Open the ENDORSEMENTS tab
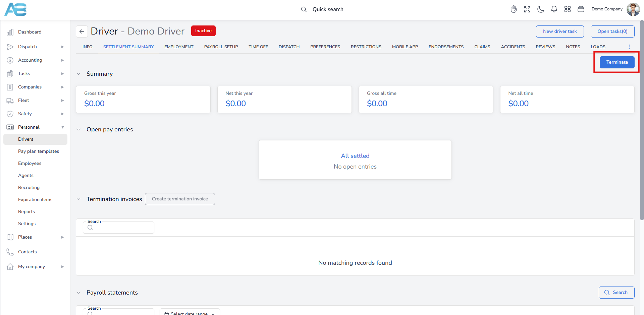 click(x=446, y=47)
